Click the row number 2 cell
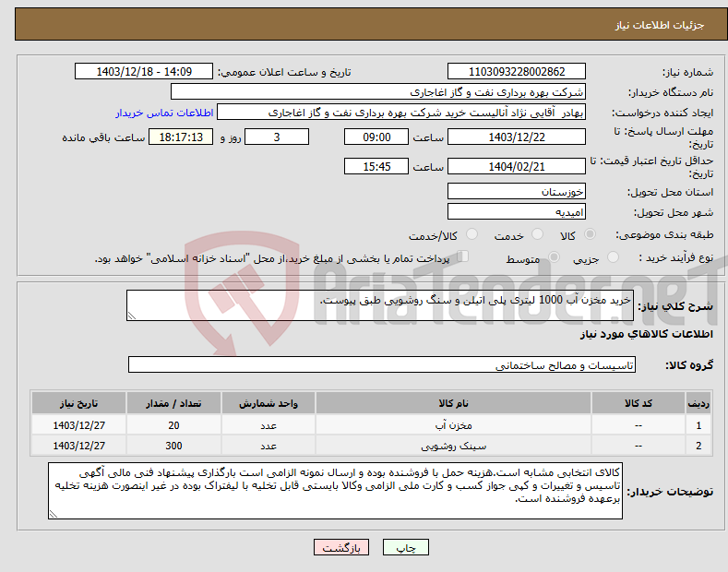Image resolution: width=728 pixels, height=572 pixels. pos(698,446)
